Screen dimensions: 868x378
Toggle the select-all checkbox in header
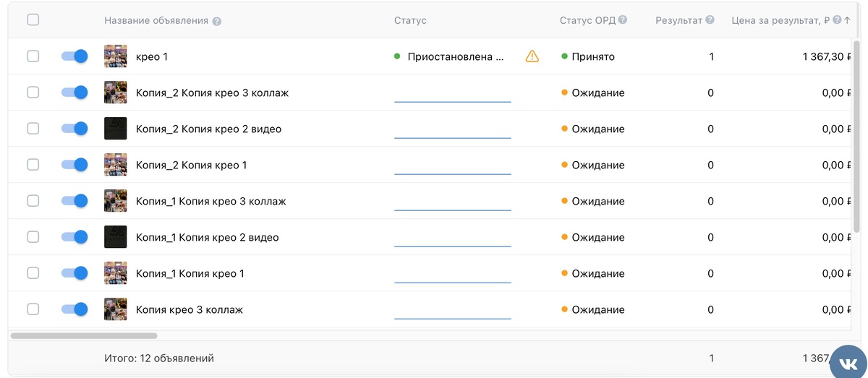tap(33, 20)
